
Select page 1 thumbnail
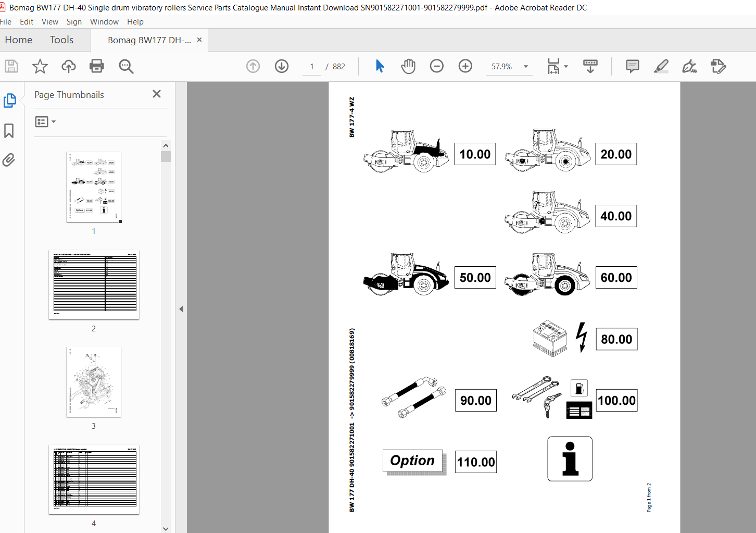pos(94,187)
